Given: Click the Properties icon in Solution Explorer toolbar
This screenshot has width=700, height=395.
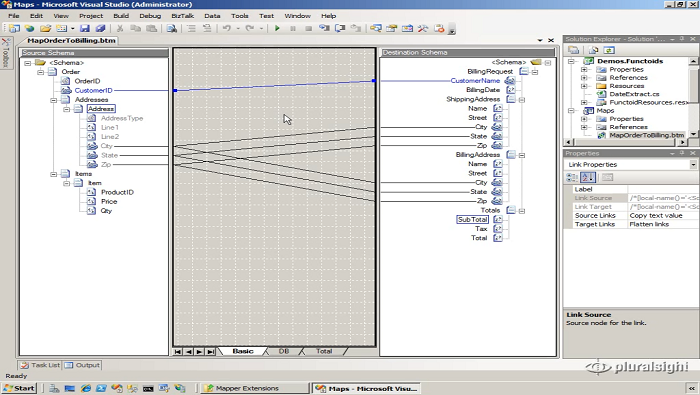Looking at the screenshot, I should tap(574, 50).
